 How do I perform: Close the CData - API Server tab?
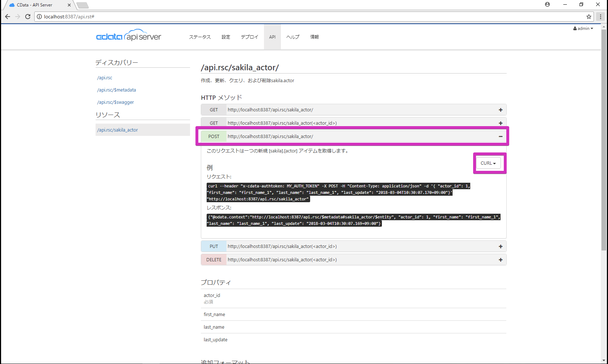(x=69, y=5)
